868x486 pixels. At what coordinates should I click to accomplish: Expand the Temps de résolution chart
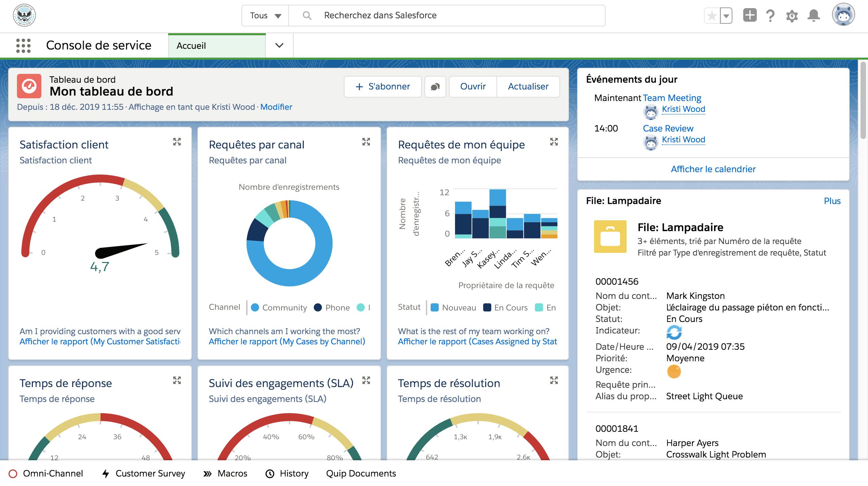coord(554,380)
